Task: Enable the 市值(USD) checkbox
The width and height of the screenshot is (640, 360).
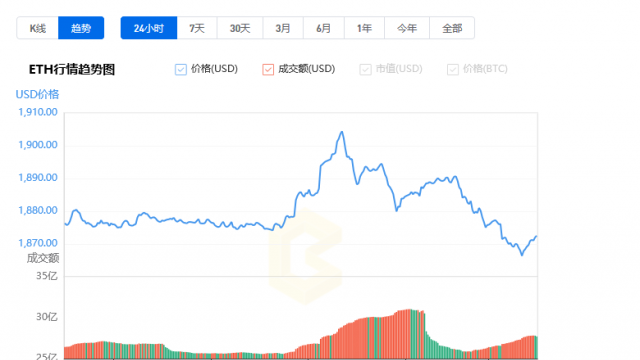Action: [365, 69]
